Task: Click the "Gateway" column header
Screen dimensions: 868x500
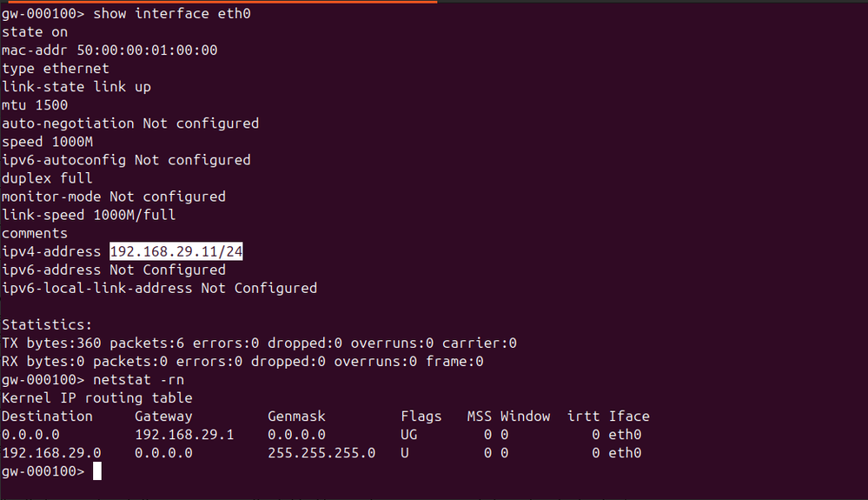Action: (163, 417)
